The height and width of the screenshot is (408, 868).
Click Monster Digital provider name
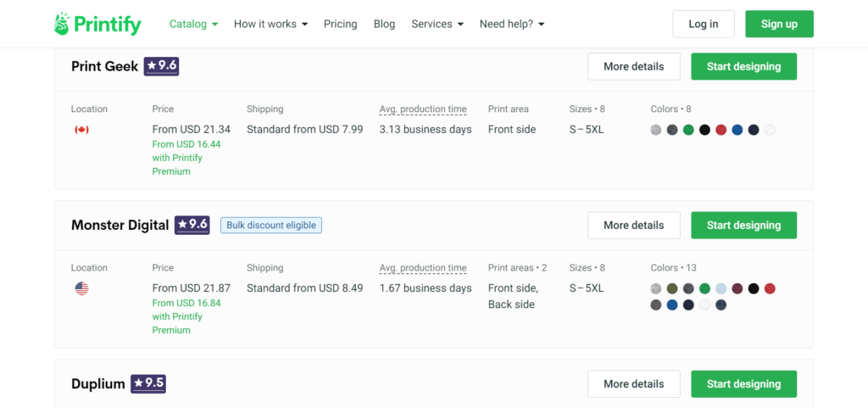[x=120, y=226]
